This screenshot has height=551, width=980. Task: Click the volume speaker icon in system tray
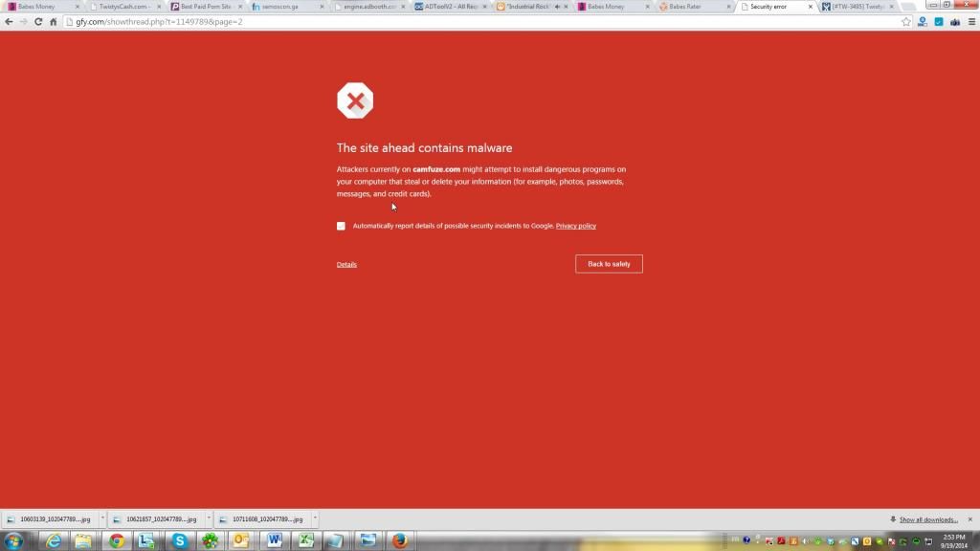coord(806,541)
